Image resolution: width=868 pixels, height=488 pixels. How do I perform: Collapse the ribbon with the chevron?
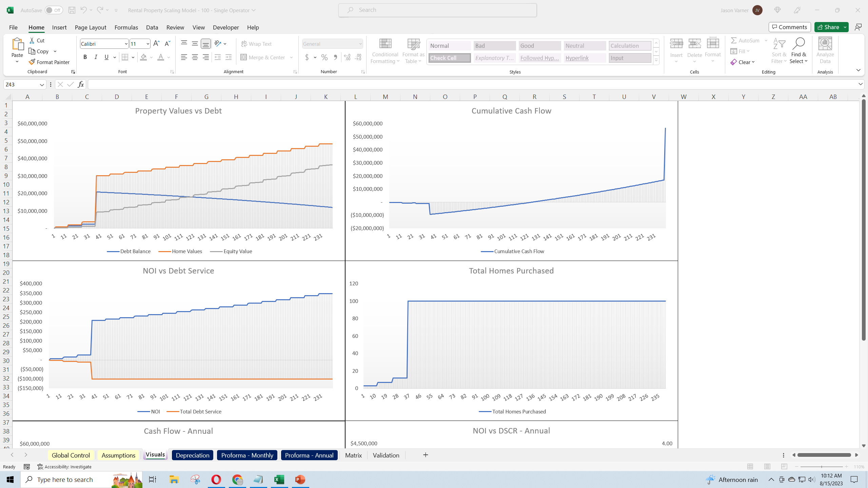pyautogui.click(x=858, y=70)
